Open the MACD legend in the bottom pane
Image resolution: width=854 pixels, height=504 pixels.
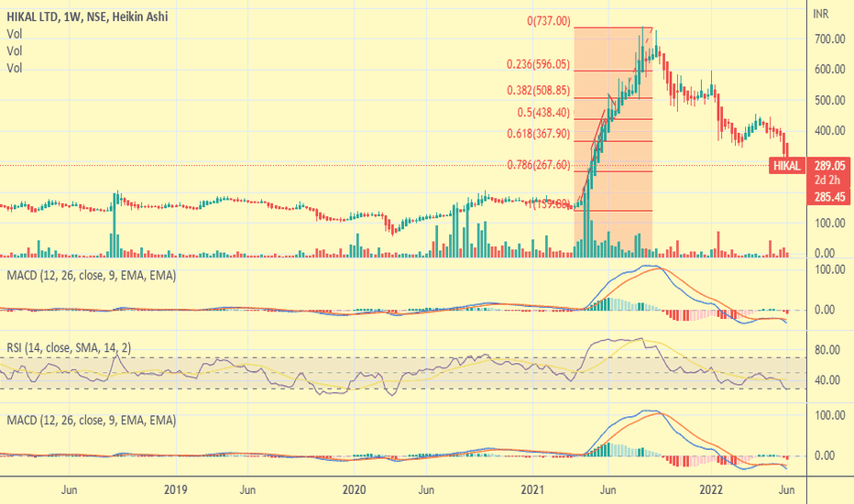click(x=91, y=421)
